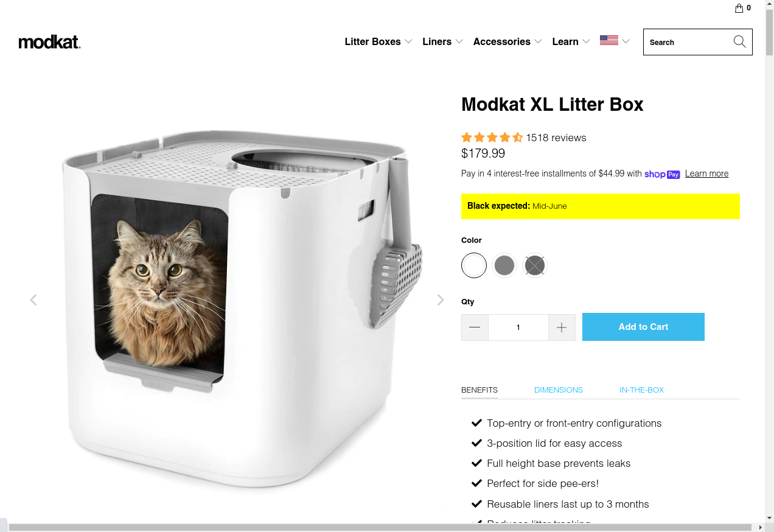
Task: Click the search magnifying glass icon
Action: coord(739,41)
